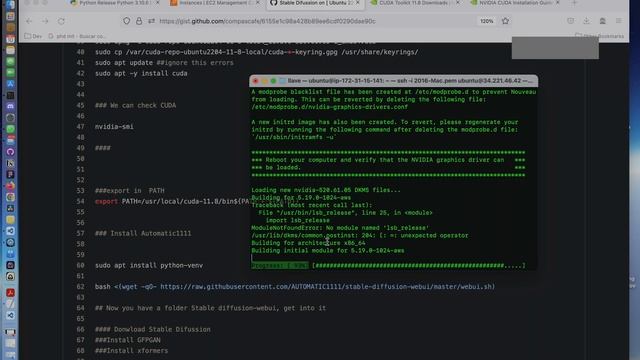Switch to CUDA Toolkit 11.8 Downloads tab

coord(414,3)
